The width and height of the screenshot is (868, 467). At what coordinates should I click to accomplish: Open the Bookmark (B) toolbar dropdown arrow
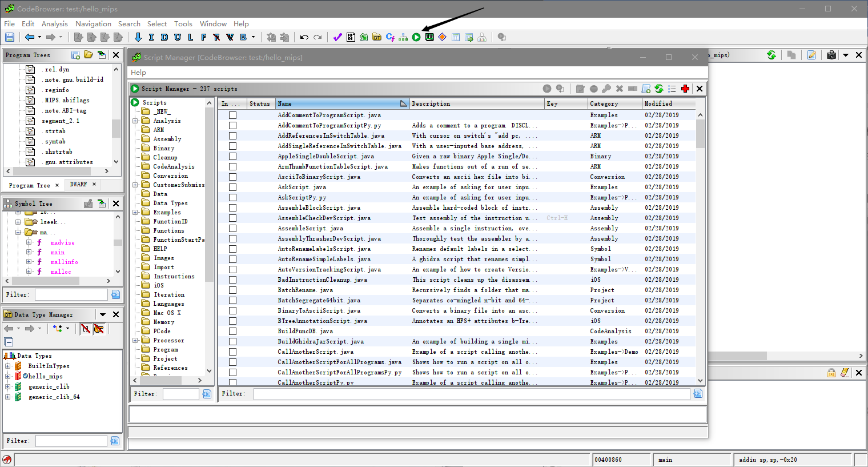(x=253, y=37)
